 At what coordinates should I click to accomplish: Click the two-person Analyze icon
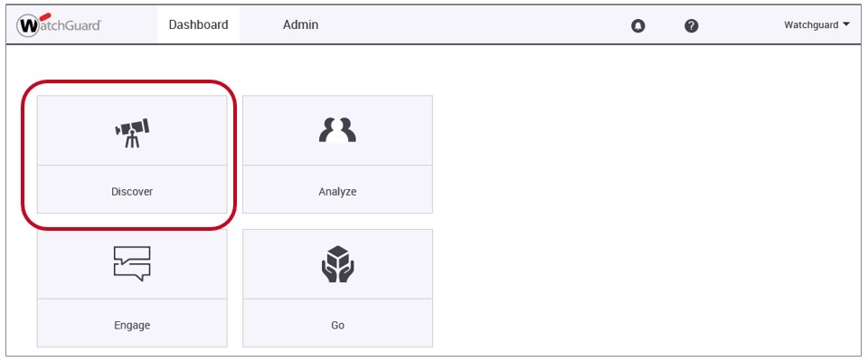[337, 131]
